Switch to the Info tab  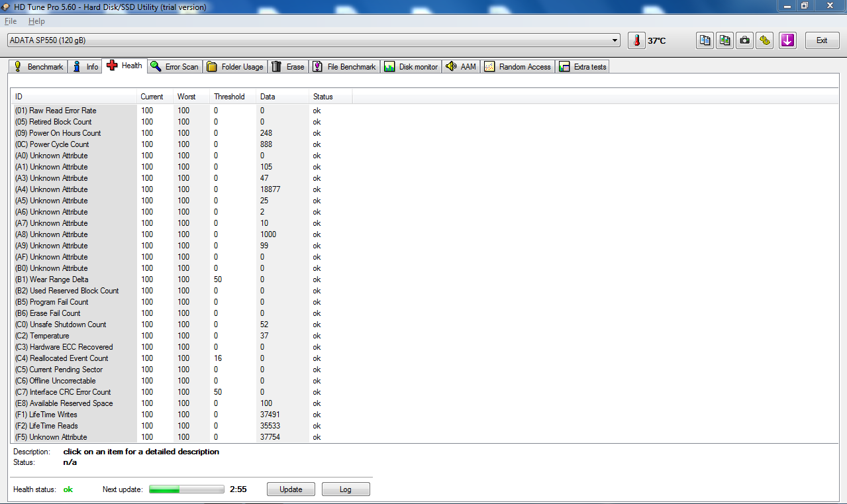(x=85, y=67)
